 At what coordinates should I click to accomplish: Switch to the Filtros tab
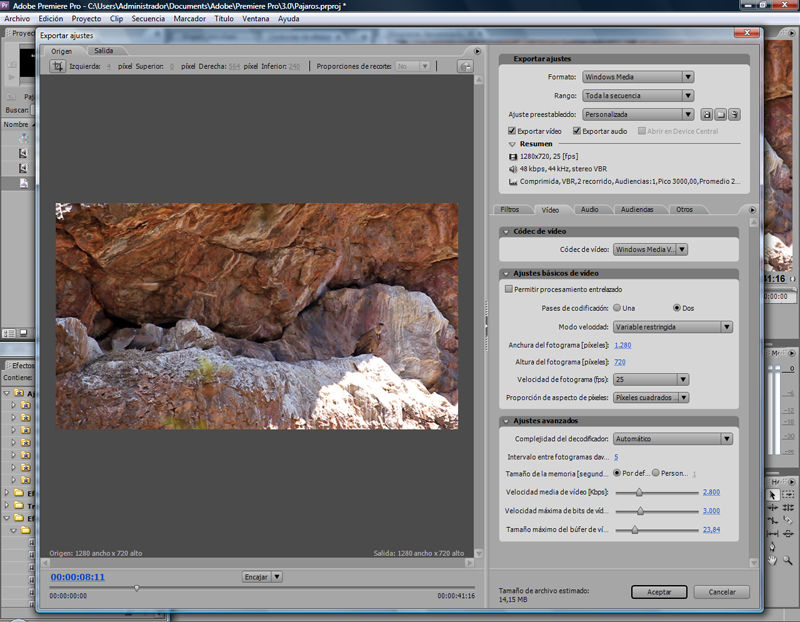pos(510,210)
